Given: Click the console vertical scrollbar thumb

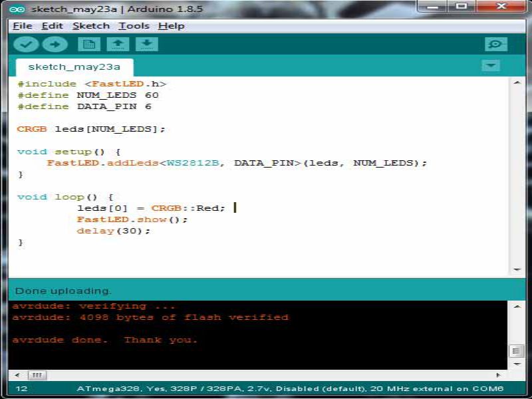Looking at the screenshot, I should 517,351.
